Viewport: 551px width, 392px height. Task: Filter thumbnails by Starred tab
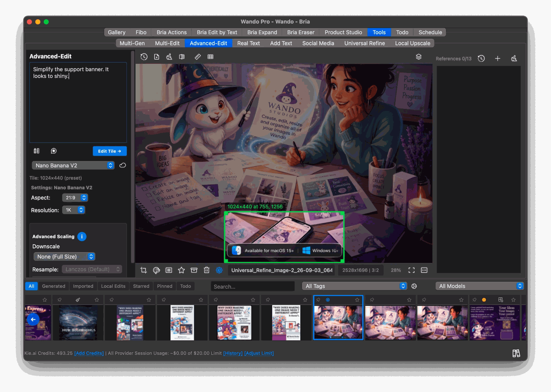[141, 286]
